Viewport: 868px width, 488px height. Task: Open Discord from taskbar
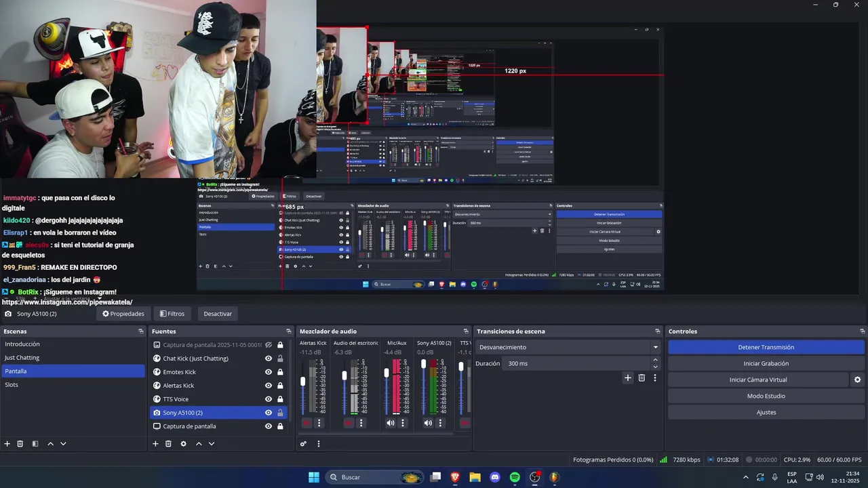pyautogui.click(x=495, y=477)
